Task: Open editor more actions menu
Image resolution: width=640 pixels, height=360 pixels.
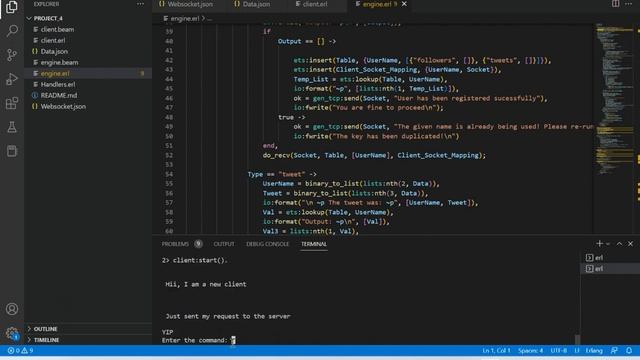Action: (629, 4)
